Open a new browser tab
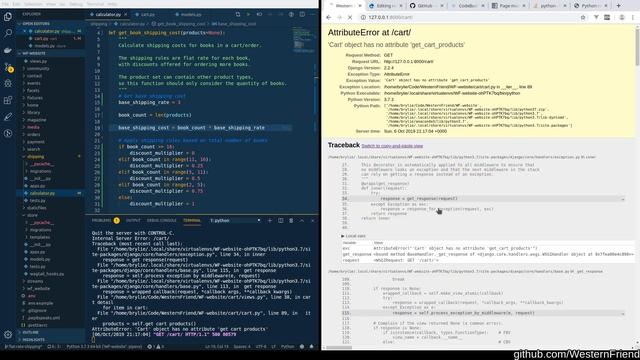This screenshot has width=640, height=360. (618, 6)
